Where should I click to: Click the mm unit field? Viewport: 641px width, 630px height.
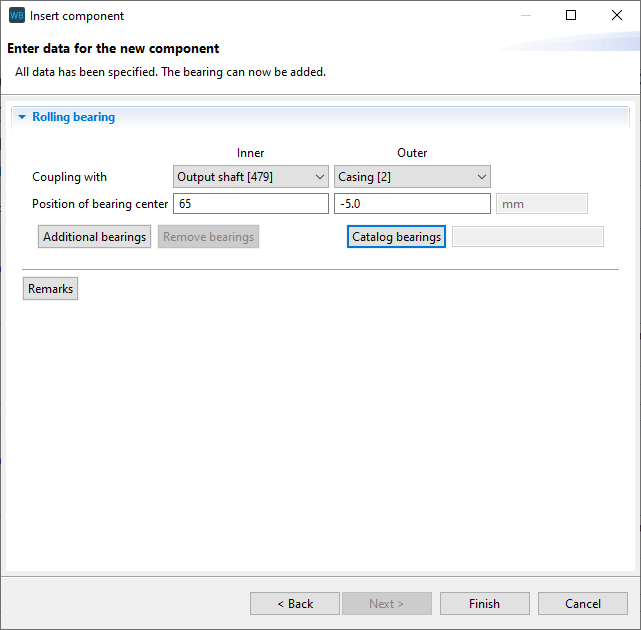click(x=541, y=204)
